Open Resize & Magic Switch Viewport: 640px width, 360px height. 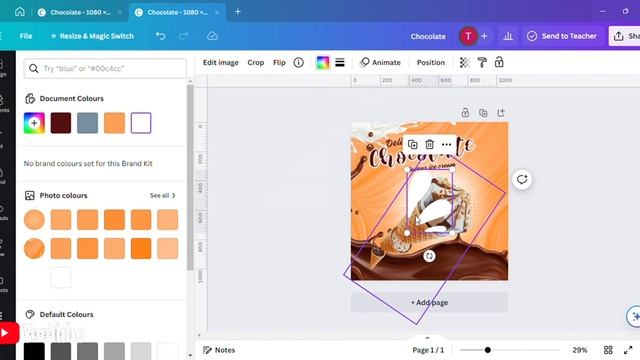(x=92, y=36)
